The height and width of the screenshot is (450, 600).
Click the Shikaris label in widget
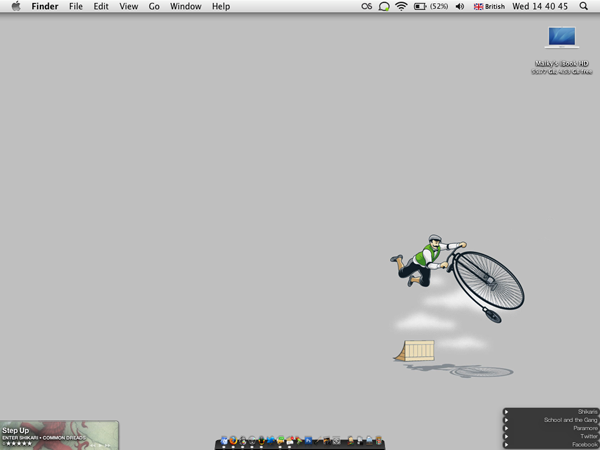pos(587,412)
